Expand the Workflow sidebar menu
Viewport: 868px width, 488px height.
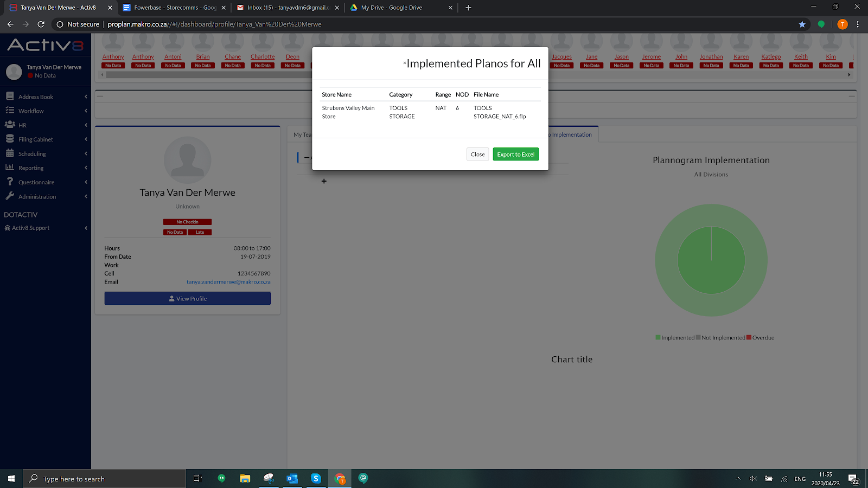click(46, 111)
